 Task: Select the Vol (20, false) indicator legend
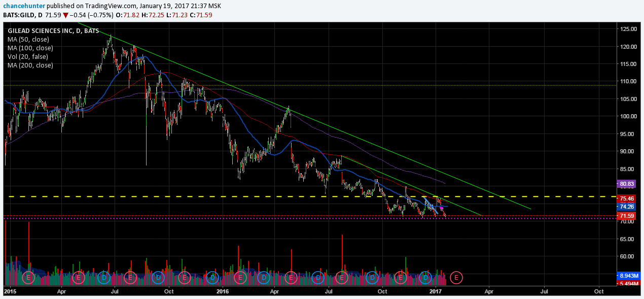[27, 56]
